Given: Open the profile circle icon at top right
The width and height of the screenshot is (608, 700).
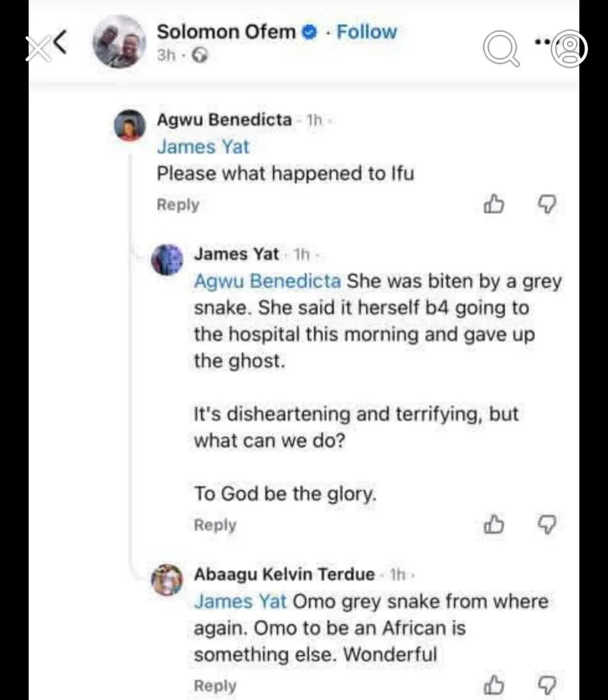Looking at the screenshot, I should pyautogui.click(x=570, y=49).
